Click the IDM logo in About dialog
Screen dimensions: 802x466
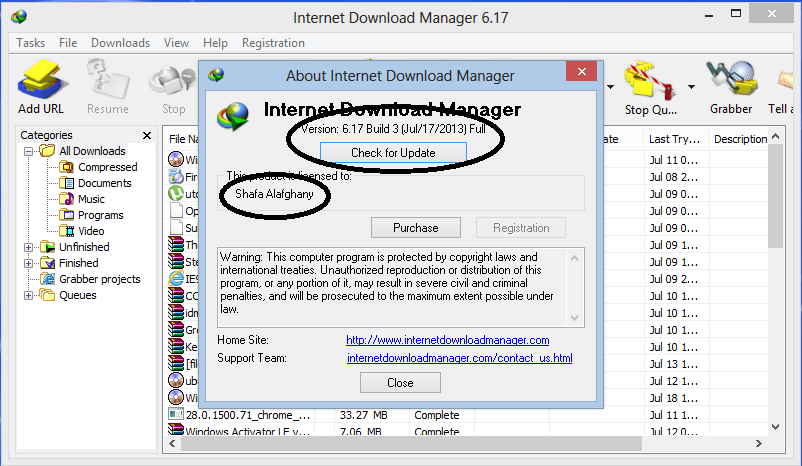[x=233, y=116]
